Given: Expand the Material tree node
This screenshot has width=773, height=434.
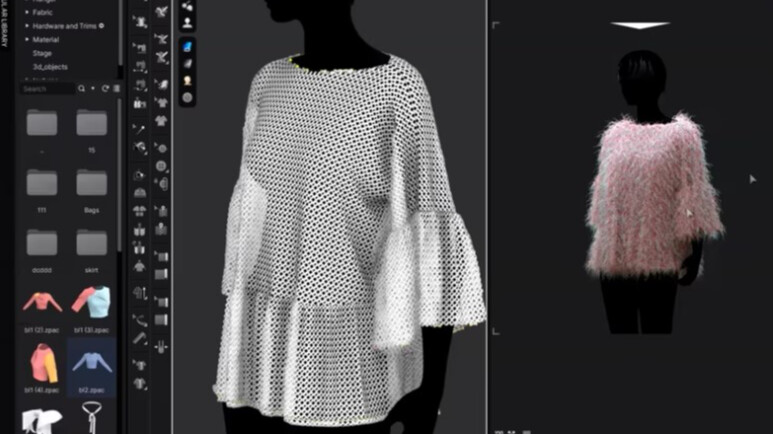Looking at the screenshot, I should 27,39.
